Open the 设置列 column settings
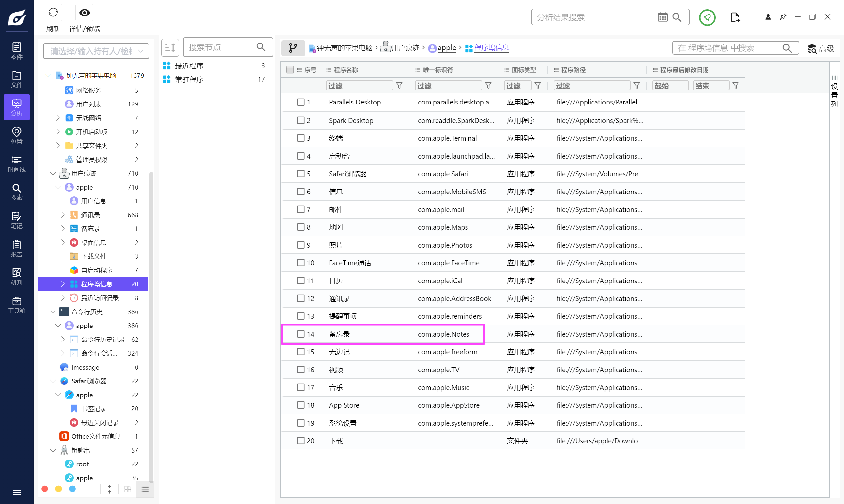The image size is (844, 504). click(834, 92)
